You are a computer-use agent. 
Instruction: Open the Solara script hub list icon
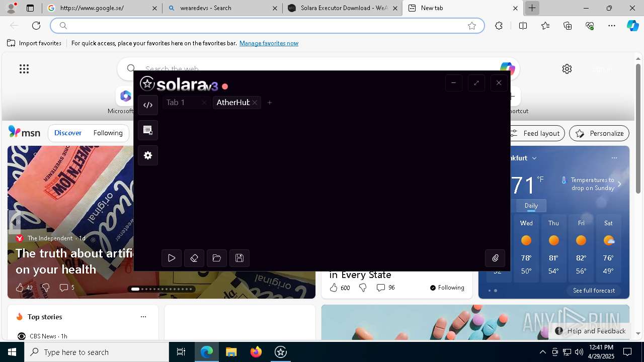tap(148, 130)
